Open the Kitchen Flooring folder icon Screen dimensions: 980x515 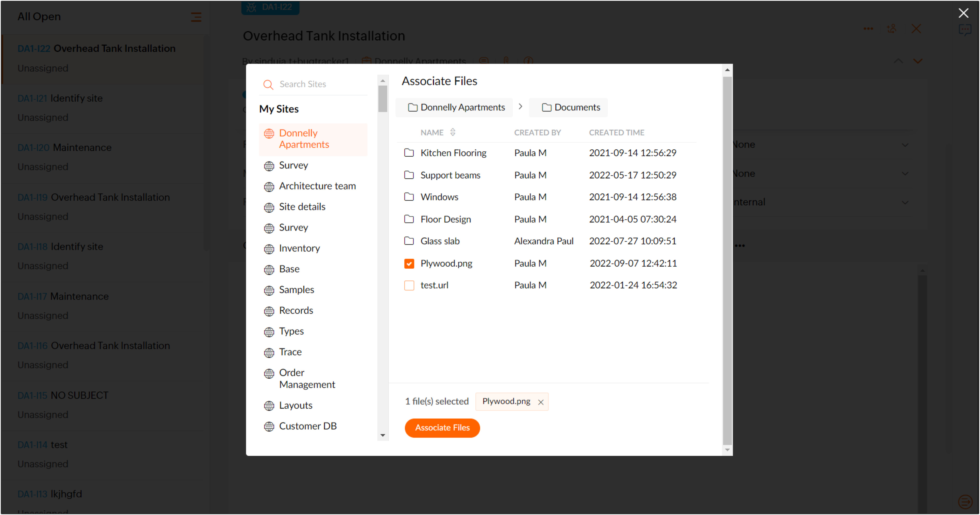[409, 153]
